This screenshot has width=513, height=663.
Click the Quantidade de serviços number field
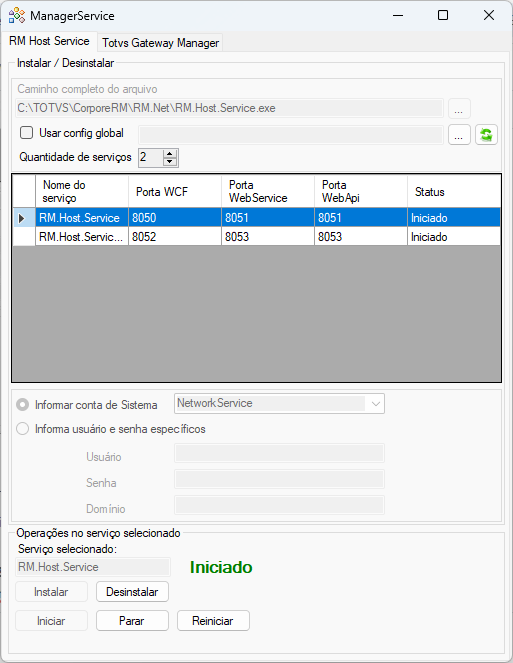point(150,158)
